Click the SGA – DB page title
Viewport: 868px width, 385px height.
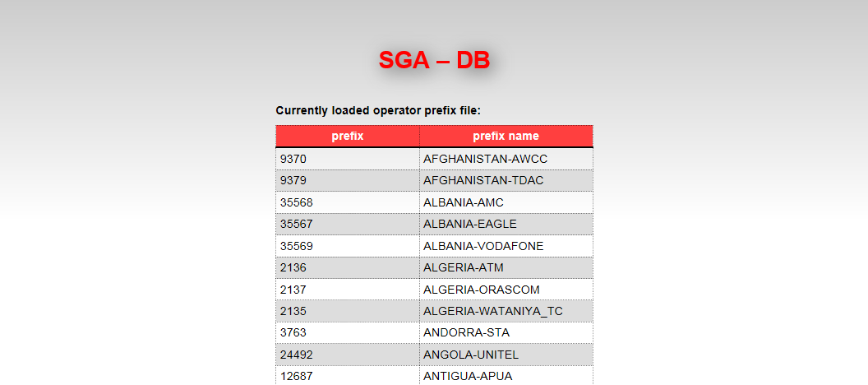pos(434,60)
